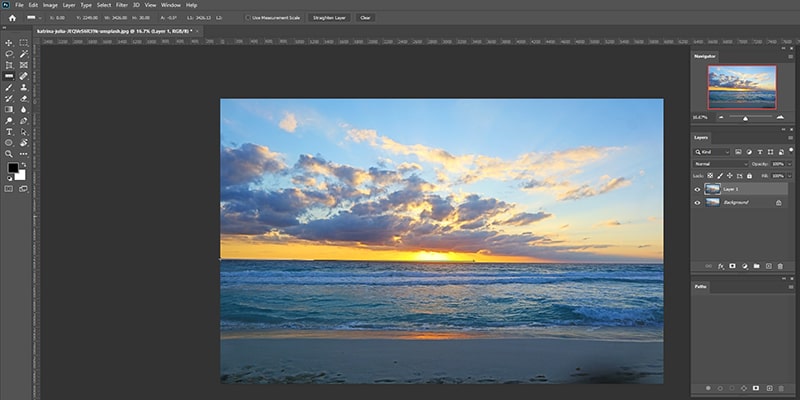
Task: Open the Filter menu
Action: pyautogui.click(x=122, y=5)
